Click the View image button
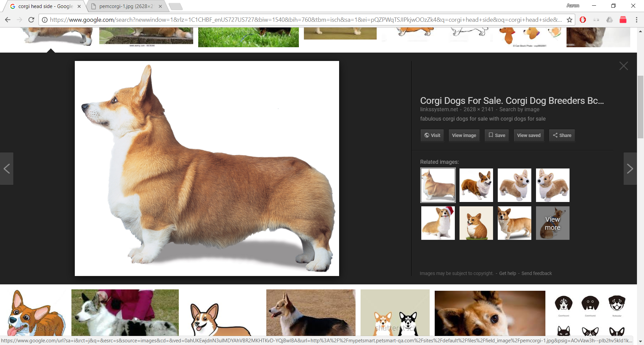 (x=464, y=135)
